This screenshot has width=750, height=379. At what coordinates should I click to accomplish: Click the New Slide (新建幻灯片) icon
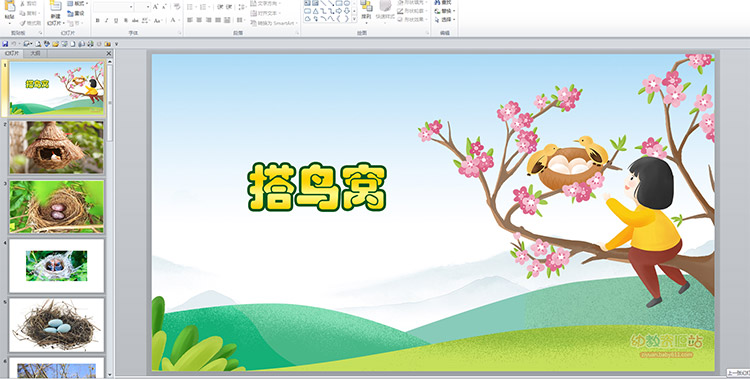(x=56, y=13)
